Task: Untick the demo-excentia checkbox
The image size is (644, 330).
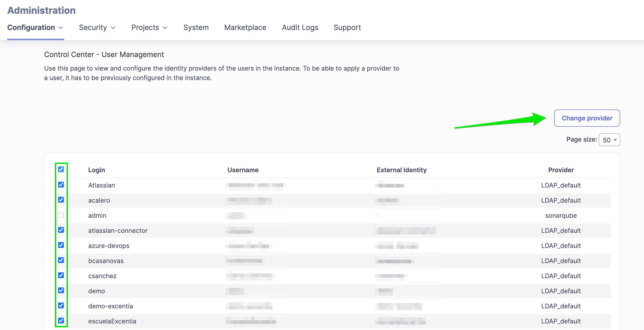Action: (x=61, y=305)
